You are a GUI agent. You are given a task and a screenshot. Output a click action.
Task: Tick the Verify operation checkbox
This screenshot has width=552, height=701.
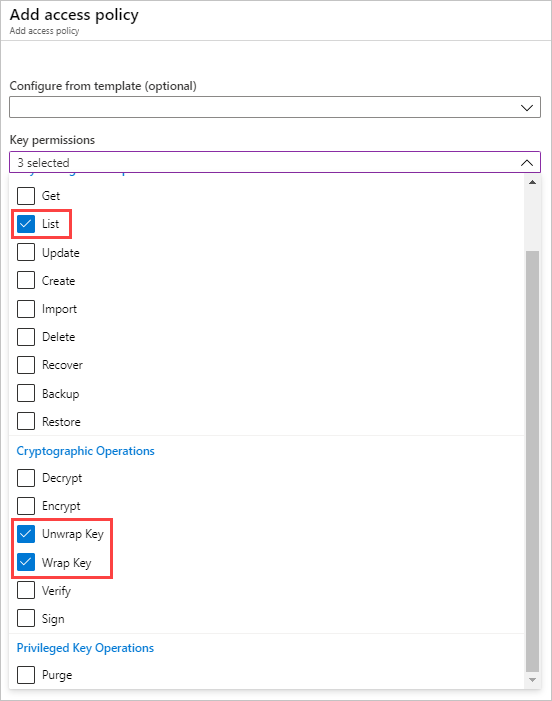(x=26, y=590)
